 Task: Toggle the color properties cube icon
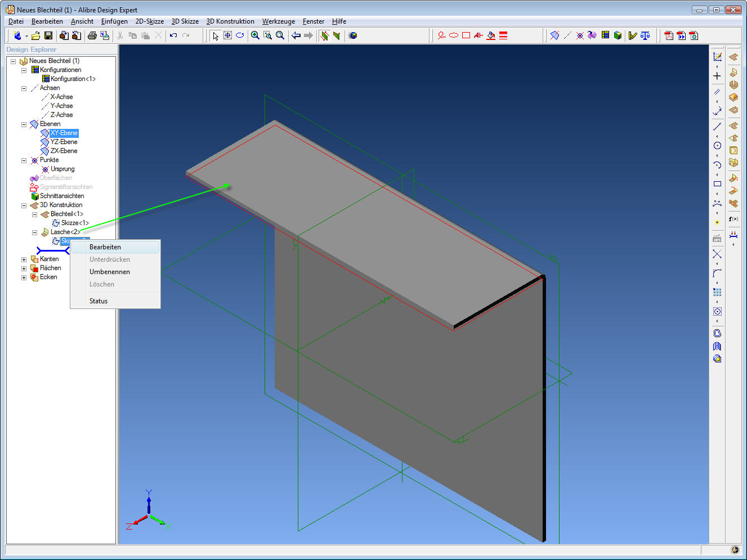pos(618,35)
